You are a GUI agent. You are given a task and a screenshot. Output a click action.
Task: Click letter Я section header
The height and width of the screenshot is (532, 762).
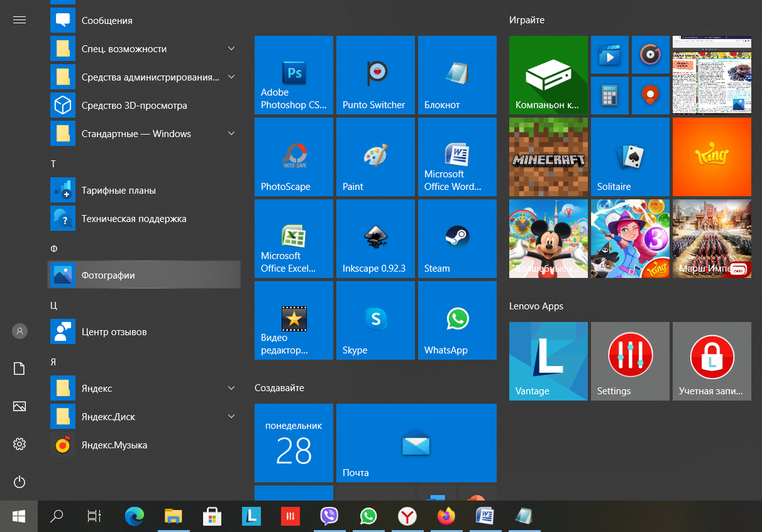coord(53,361)
